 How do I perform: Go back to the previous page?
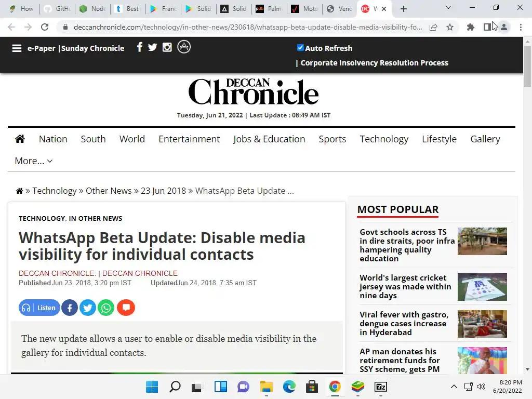coord(11,27)
